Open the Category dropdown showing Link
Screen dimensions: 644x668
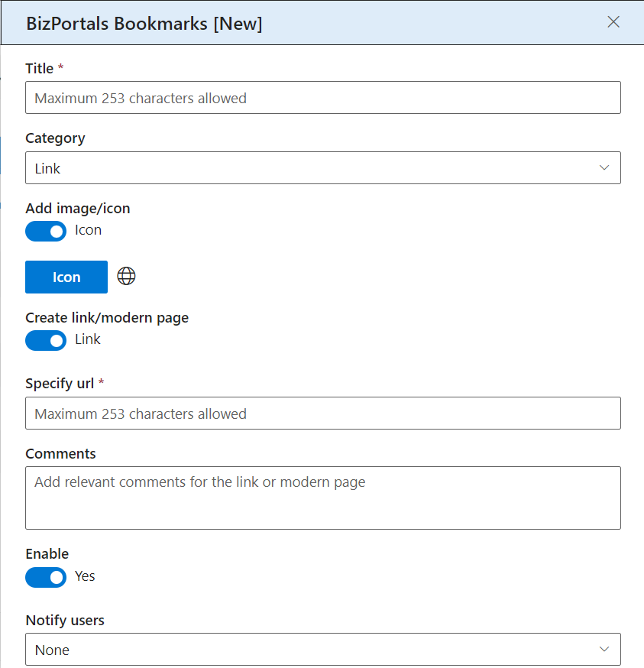pos(323,168)
